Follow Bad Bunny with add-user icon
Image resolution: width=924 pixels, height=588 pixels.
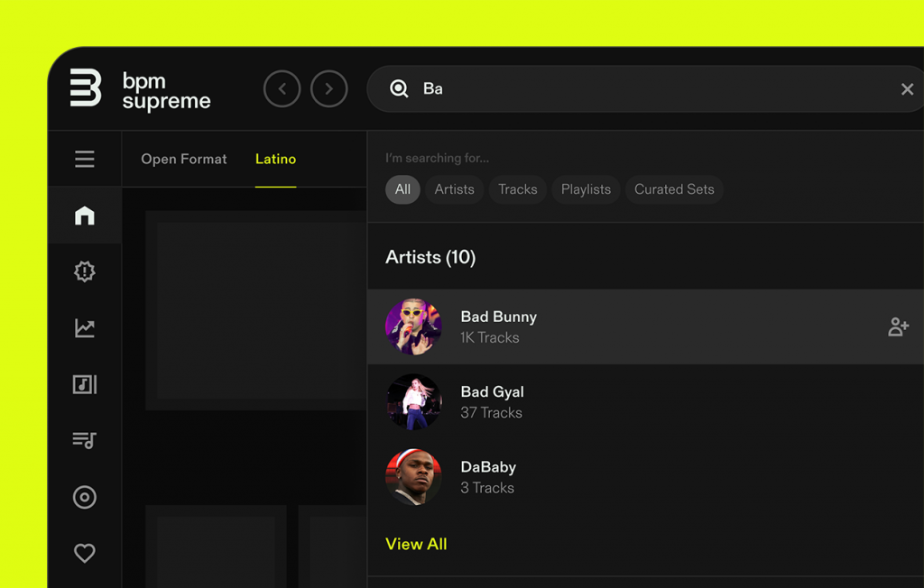coord(898,326)
